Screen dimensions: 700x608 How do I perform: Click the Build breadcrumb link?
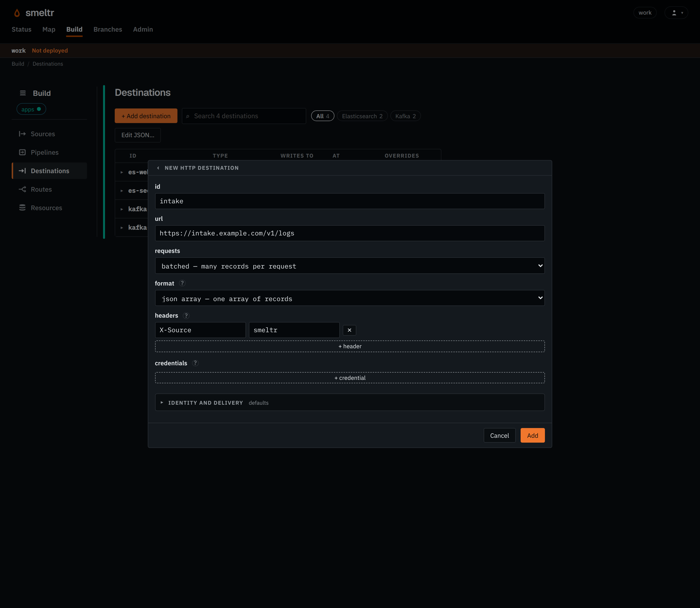click(18, 64)
